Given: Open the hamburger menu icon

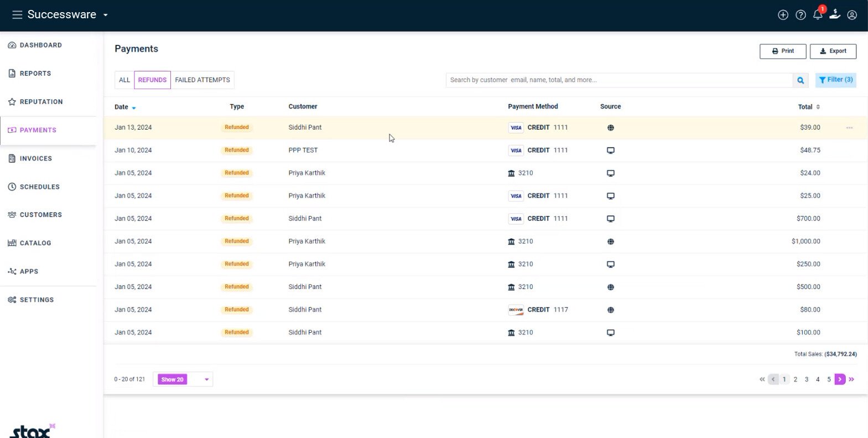Looking at the screenshot, I should pyautogui.click(x=17, y=15).
